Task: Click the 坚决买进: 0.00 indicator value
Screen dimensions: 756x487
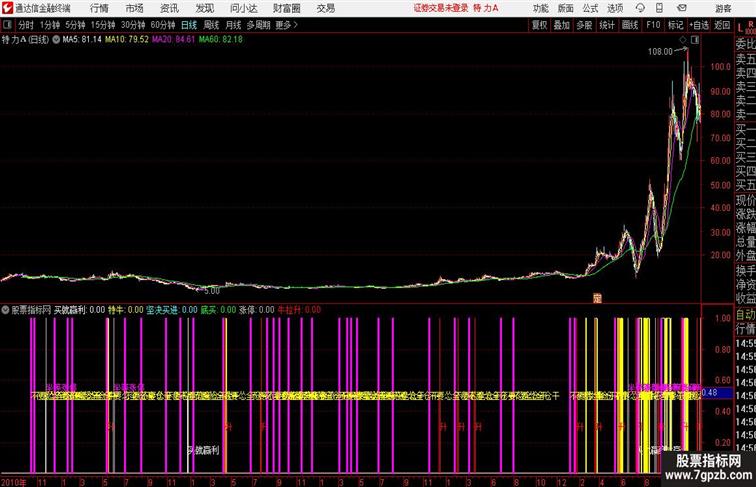Action: click(172, 310)
